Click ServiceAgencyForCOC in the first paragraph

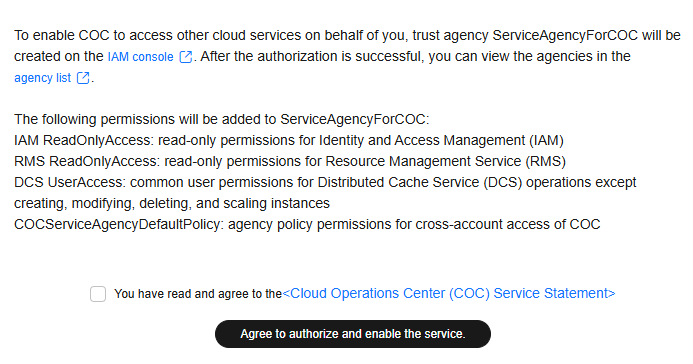coord(565,35)
